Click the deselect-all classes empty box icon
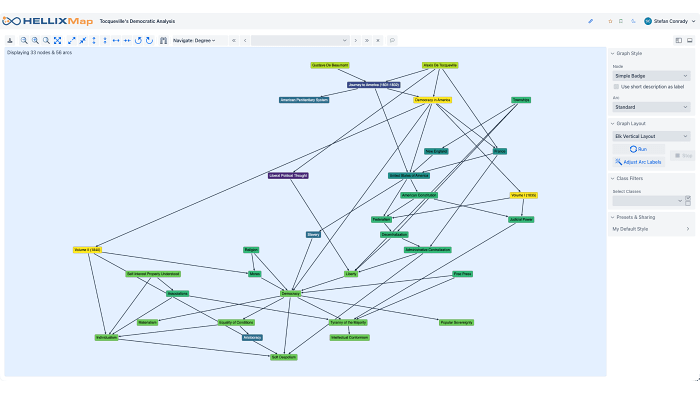Image resolution: width=700 pixels, height=394 pixels. click(688, 203)
